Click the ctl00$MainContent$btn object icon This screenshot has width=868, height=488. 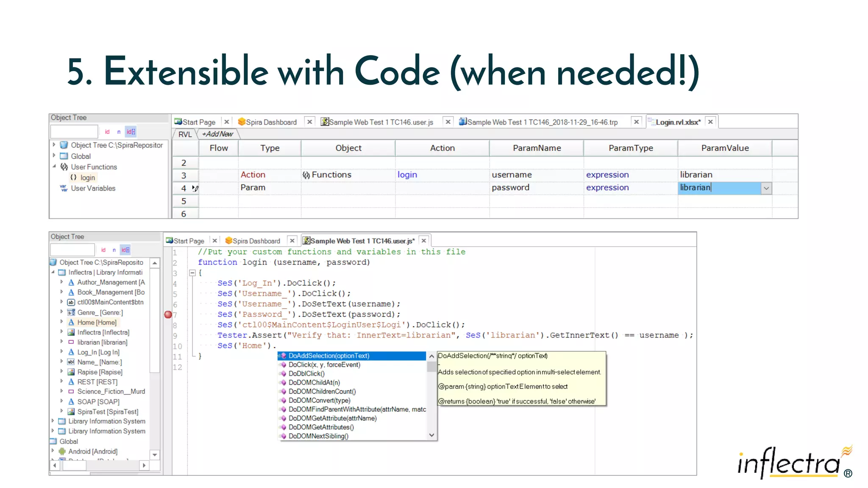coord(71,302)
